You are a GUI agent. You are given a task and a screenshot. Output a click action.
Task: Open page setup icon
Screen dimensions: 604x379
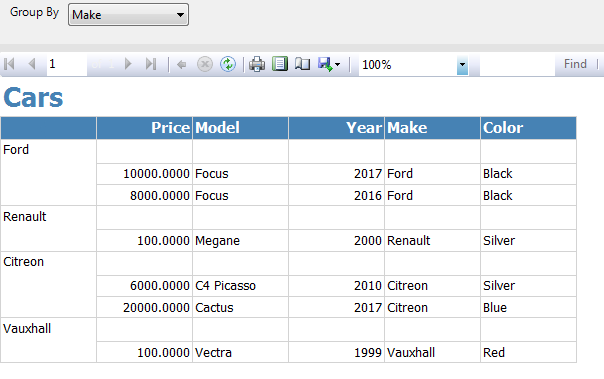coord(302,64)
